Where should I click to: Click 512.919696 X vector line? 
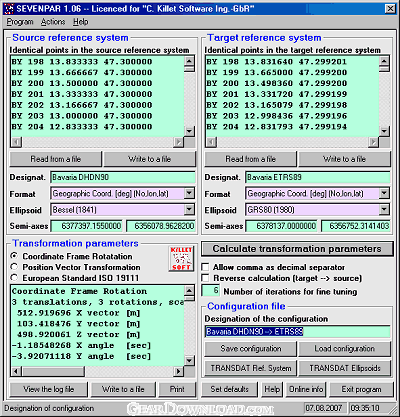[79, 313]
